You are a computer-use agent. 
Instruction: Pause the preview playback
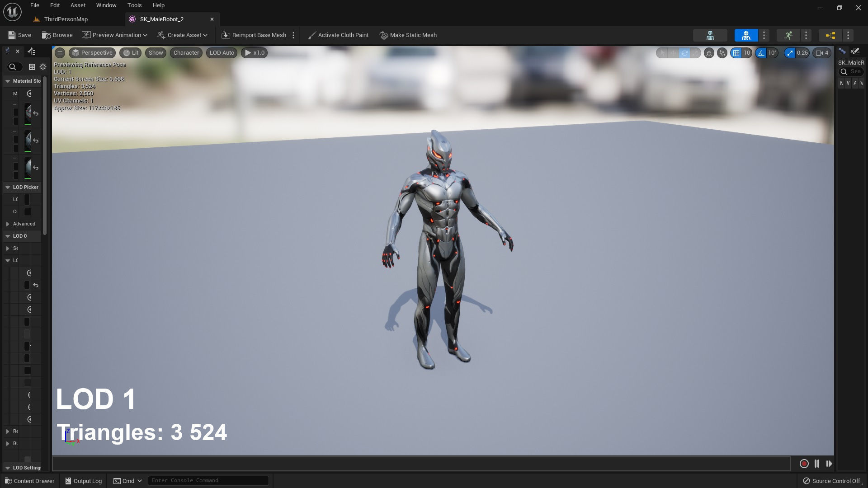point(816,464)
